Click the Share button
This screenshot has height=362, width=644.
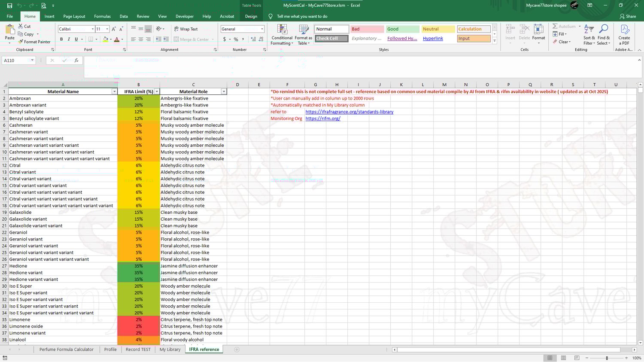[628, 16]
